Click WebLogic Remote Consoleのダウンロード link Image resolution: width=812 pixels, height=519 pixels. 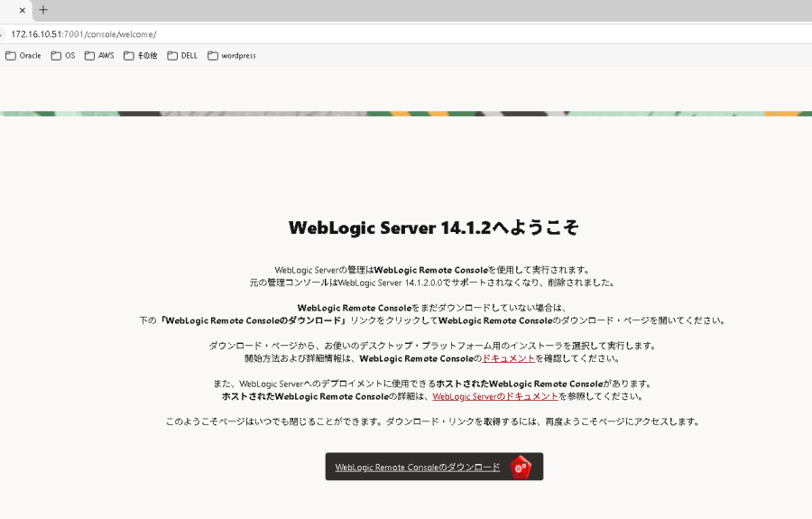point(418,468)
